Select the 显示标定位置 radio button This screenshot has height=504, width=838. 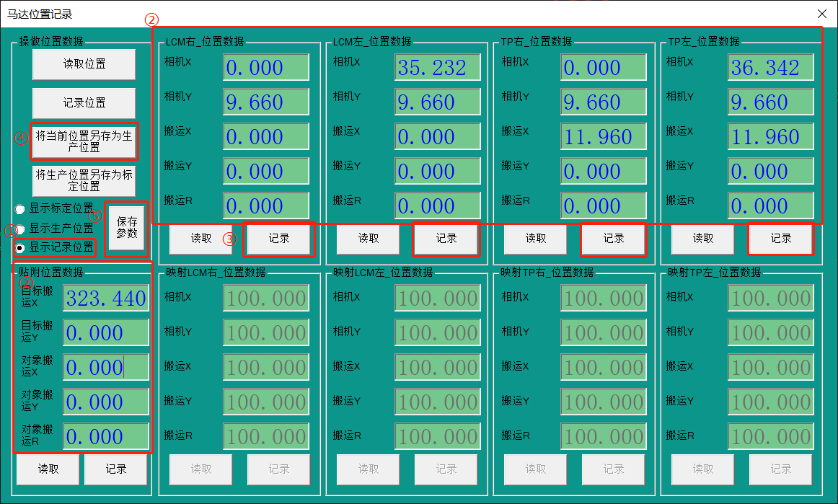20,209
